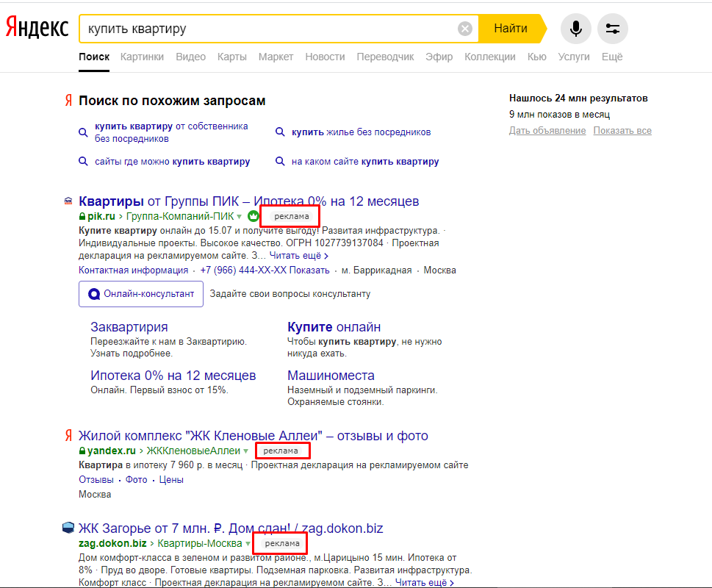Click the yellow Найти button

pos(511,29)
